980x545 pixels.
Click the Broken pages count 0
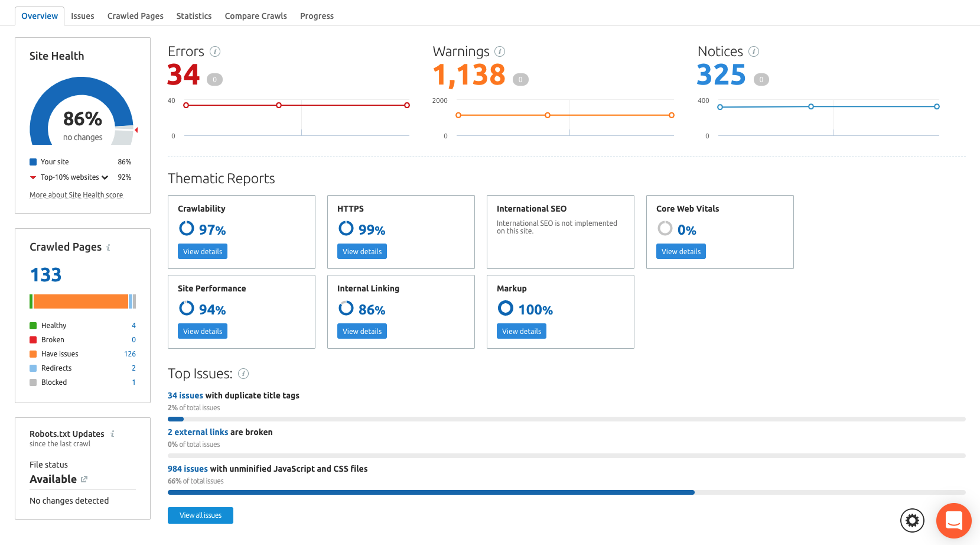click(134, 340)
